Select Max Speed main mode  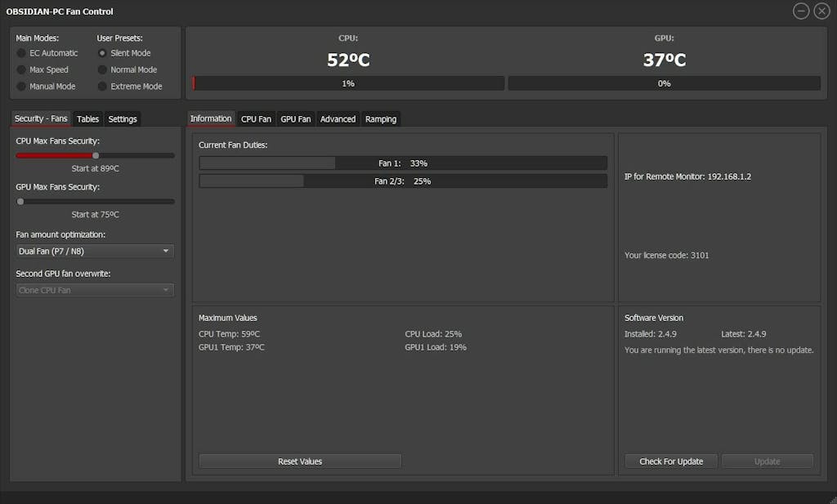[21, 69]
